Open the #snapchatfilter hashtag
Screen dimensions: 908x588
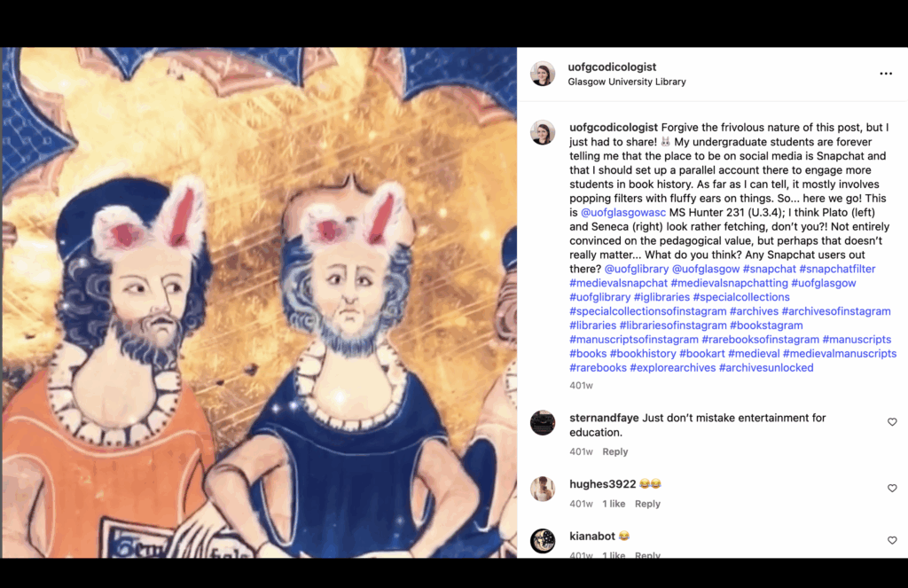point(837,269)
